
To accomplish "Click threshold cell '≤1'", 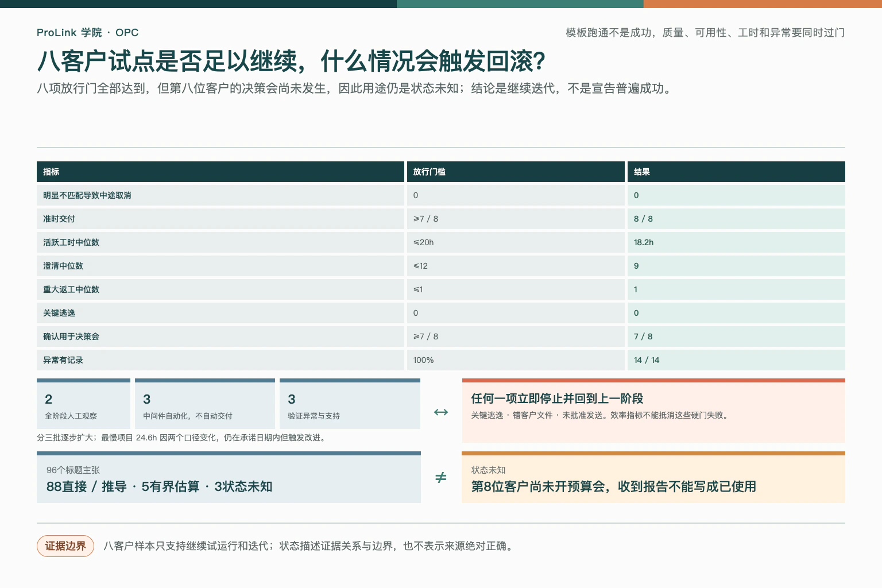I will tap(516, 289).
